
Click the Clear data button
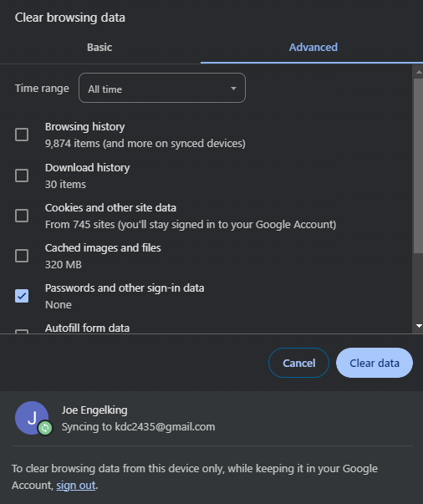tap(375, 363)
